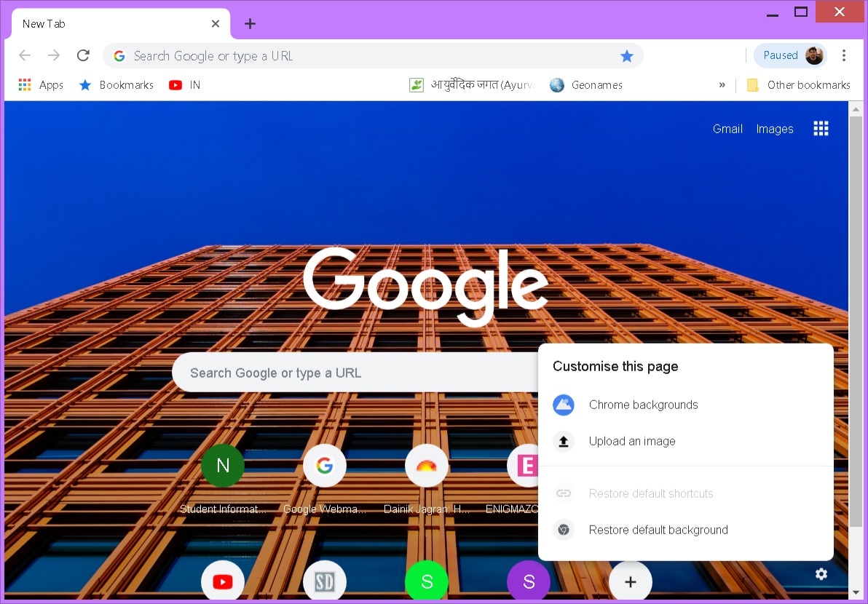Switch to the New Tab browser tab
868x604 pixels.
tap(109, 23)
